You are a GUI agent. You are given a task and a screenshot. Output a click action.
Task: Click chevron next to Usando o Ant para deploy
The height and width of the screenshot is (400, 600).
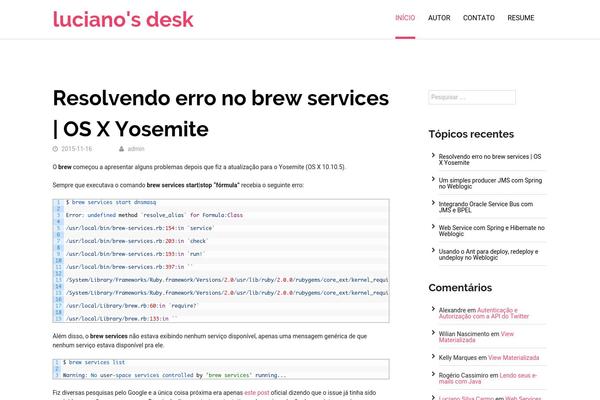433,250
